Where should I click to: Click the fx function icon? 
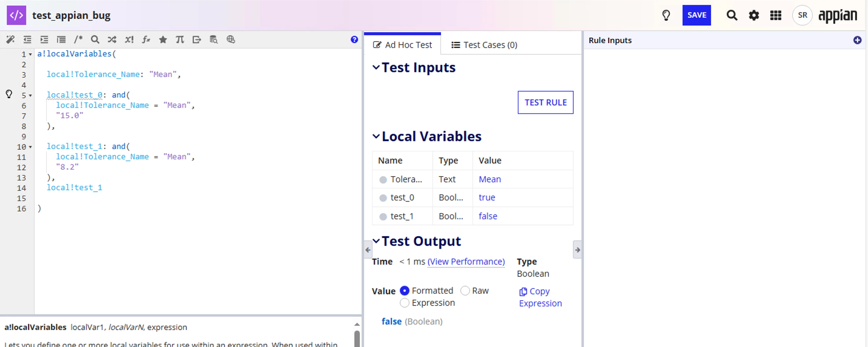[x=146, y=40]
